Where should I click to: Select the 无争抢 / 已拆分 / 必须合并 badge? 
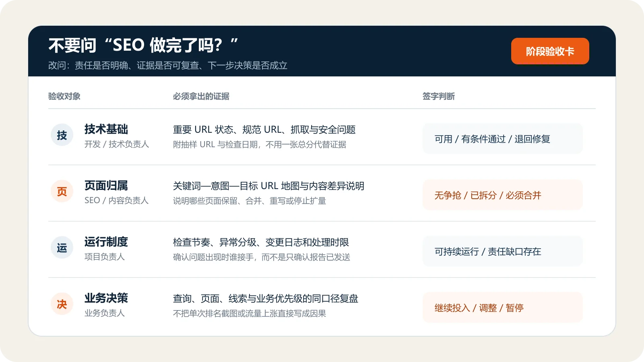(502, 195)
